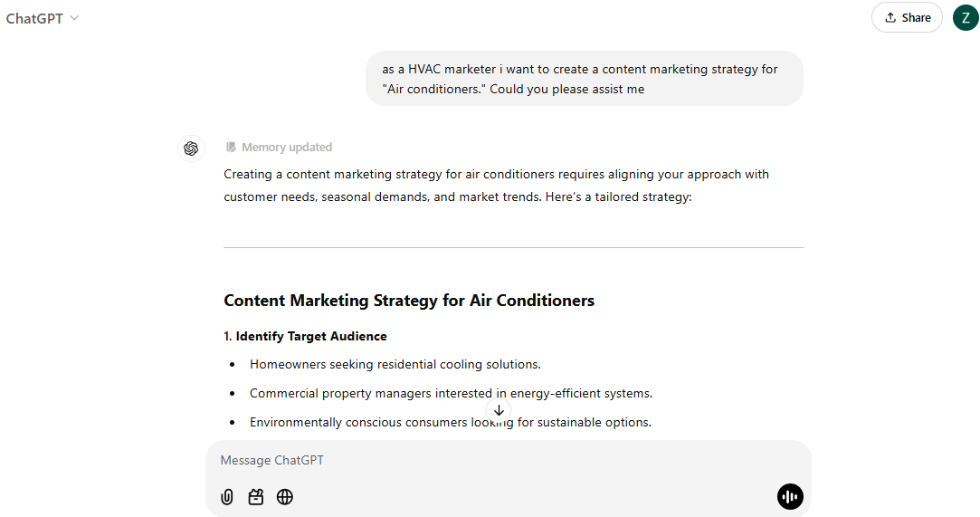Click the ChatGPT logo beside the response
The image size is (980, 517).
[191, 148]
